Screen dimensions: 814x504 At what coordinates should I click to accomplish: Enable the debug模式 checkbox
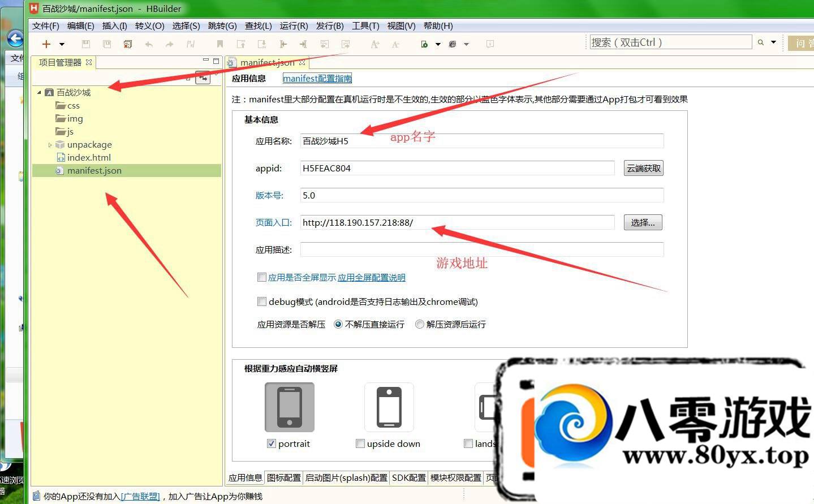click(262, 301)
